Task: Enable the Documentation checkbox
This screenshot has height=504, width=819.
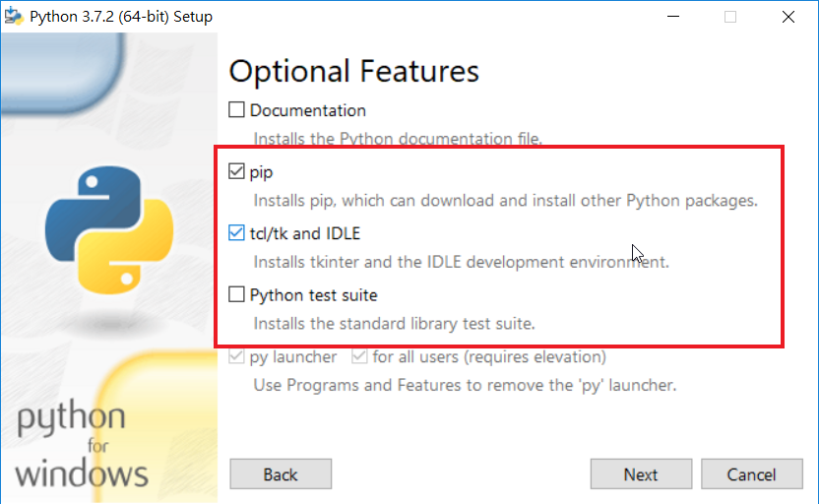Action: tap(236, 110)
